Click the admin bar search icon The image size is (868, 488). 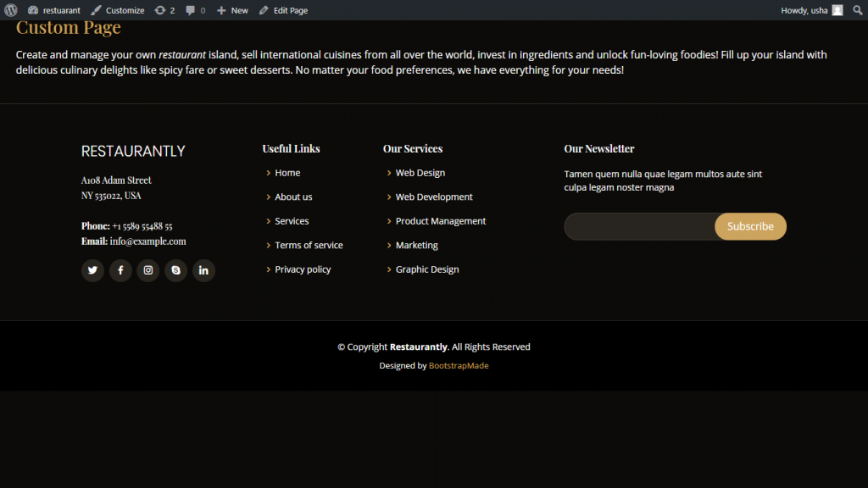857,10
